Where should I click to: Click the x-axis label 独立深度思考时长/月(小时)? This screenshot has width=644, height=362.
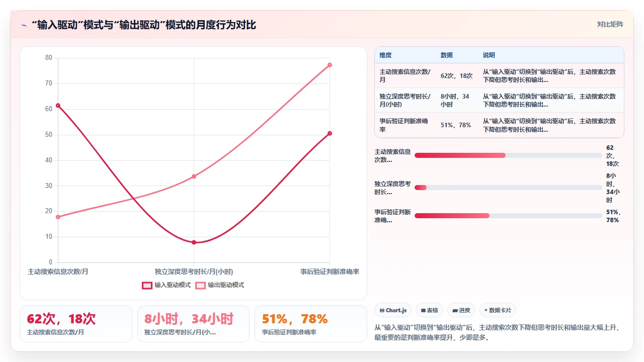194,271
